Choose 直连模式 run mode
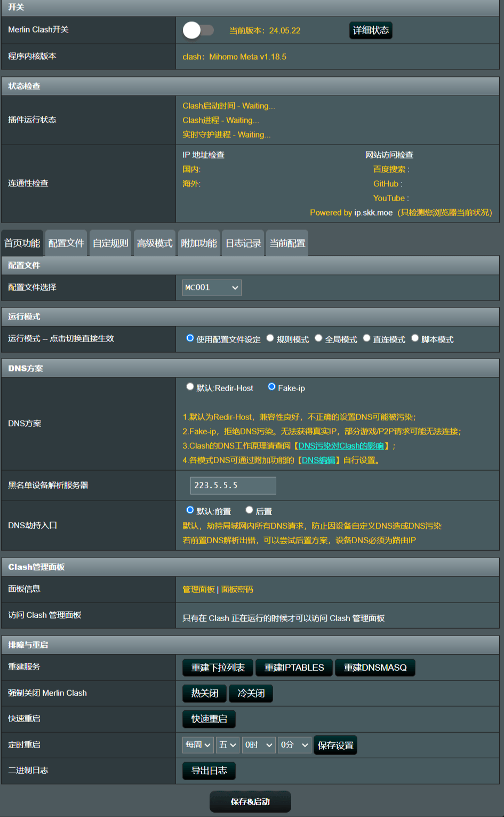This screenshot has width=504, height=817. [x=366, y=338]
